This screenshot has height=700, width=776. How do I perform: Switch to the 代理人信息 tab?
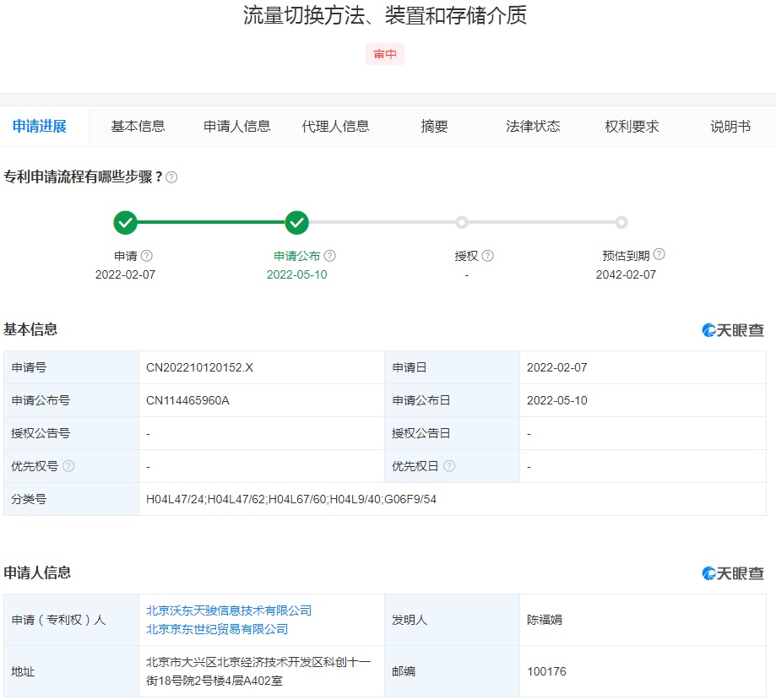(x=335, y=127)
